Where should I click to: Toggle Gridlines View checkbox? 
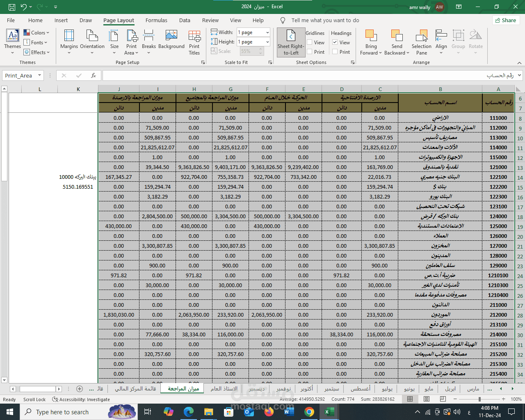[309, 42]
